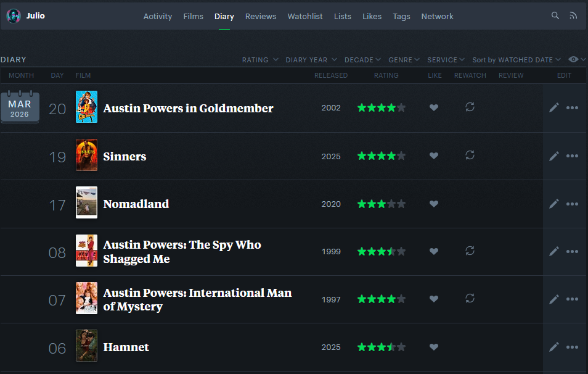
Task: Go to the Activity tab
Action: click(x=158, y=17)
